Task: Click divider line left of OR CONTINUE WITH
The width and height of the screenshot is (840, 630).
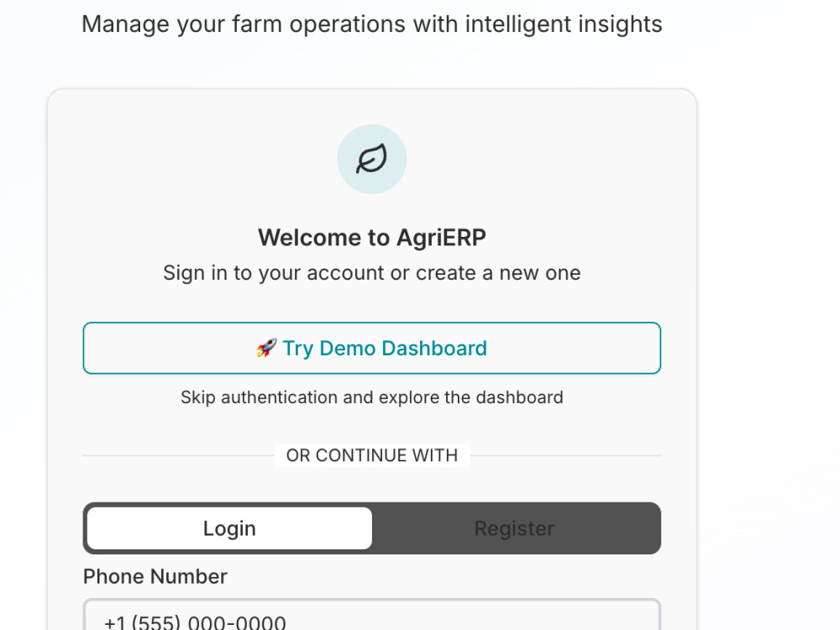Action: tap(179, 456)
